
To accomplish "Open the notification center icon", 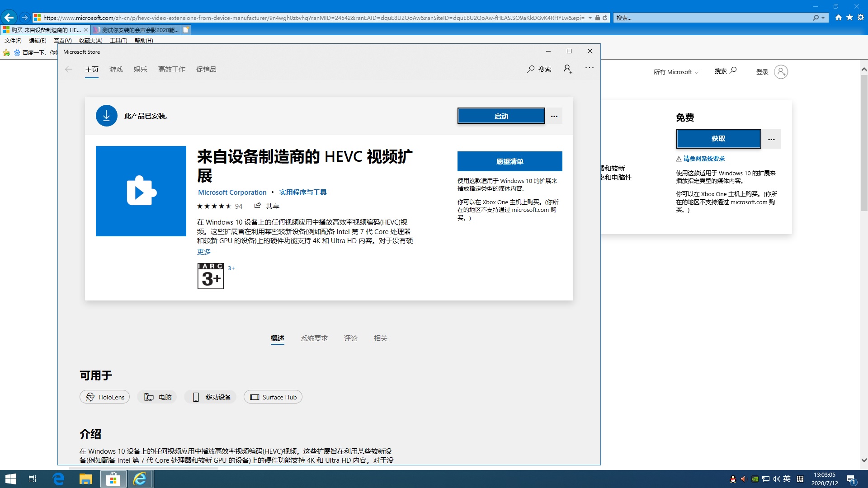I will coord(852,479).
